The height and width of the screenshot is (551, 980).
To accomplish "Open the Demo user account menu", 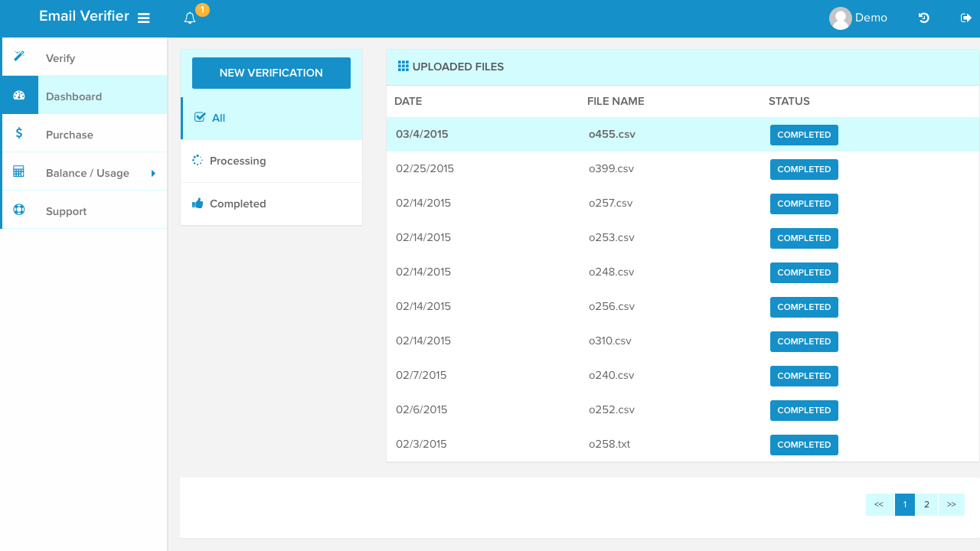I will 858,18.
